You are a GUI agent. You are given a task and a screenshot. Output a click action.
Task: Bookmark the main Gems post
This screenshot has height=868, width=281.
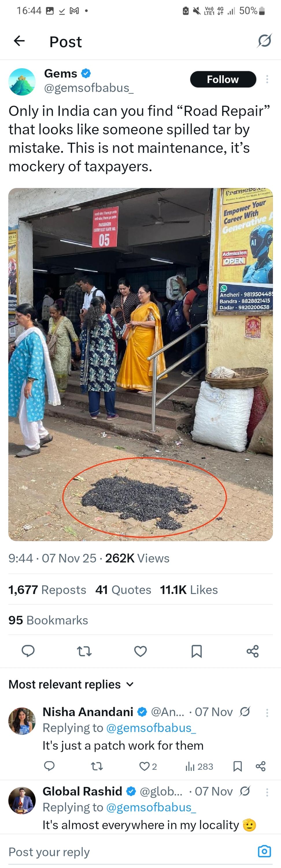(197, 651)
